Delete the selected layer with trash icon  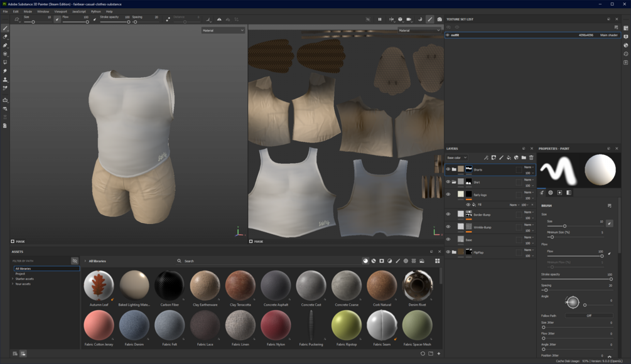531,158
